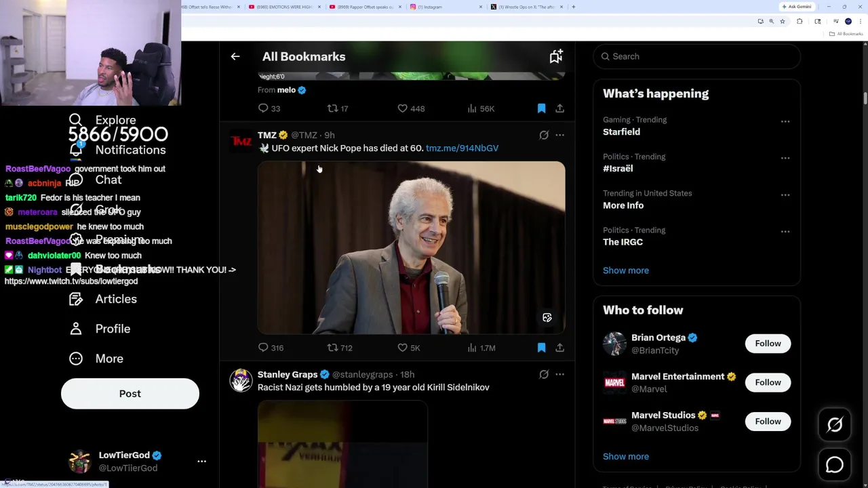Open more options for the TMZ post

pos(559,135)
